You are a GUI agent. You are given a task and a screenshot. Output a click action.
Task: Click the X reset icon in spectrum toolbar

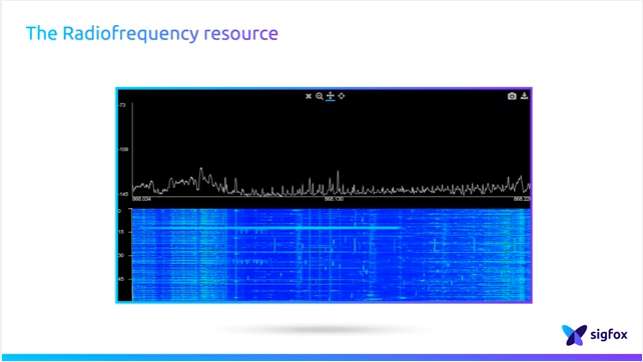[x=308, y=96]
